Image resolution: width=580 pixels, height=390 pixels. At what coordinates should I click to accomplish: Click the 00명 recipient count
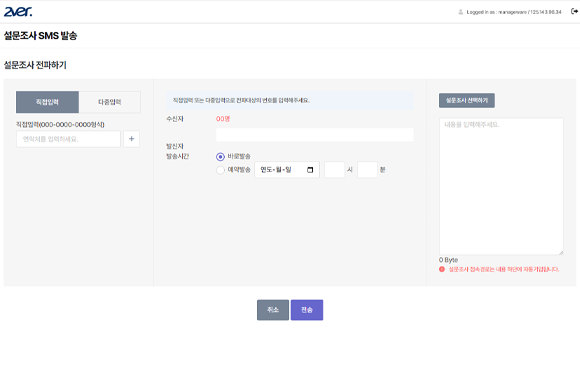tap(223, 119)
